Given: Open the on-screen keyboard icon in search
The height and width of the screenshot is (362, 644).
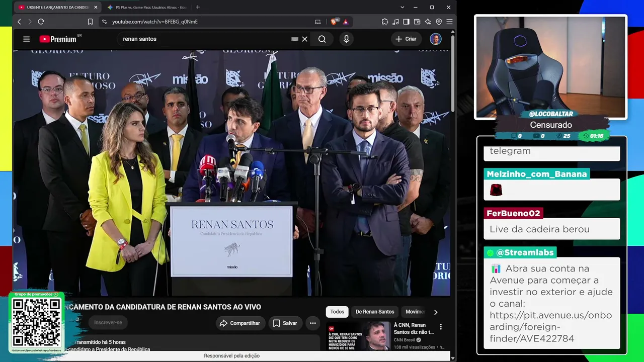Looking at the screenshot, I should (295, 39).
